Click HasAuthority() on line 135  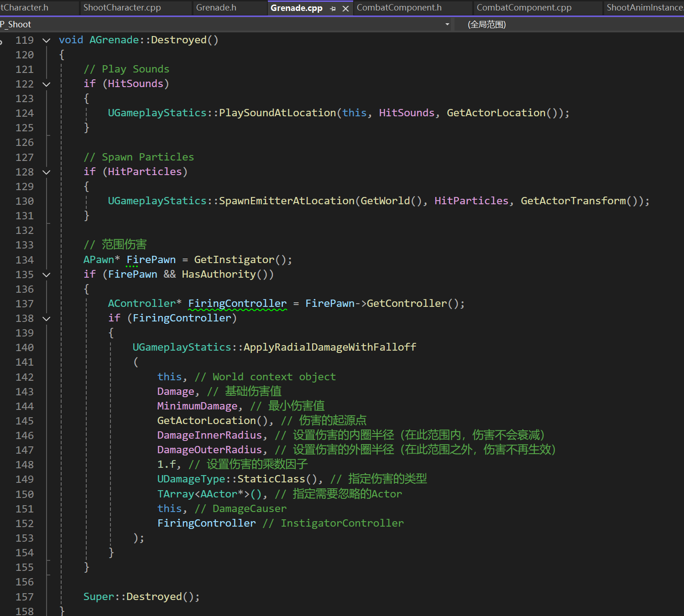coord(225,274)
